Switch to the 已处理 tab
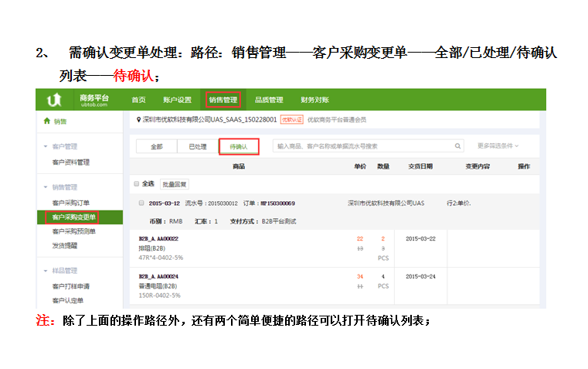This screenshot has height=369, width=588. 197,146
